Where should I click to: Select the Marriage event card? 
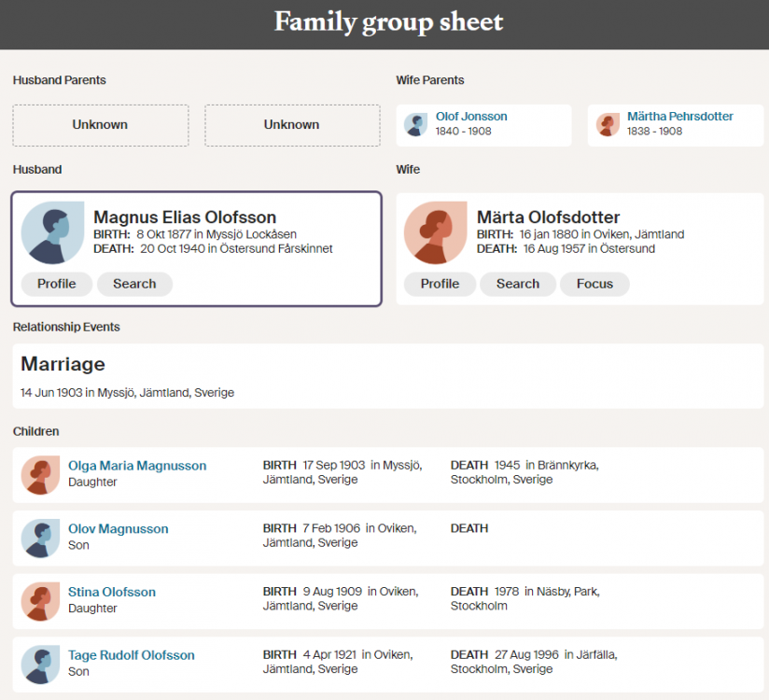click(388, 376)
